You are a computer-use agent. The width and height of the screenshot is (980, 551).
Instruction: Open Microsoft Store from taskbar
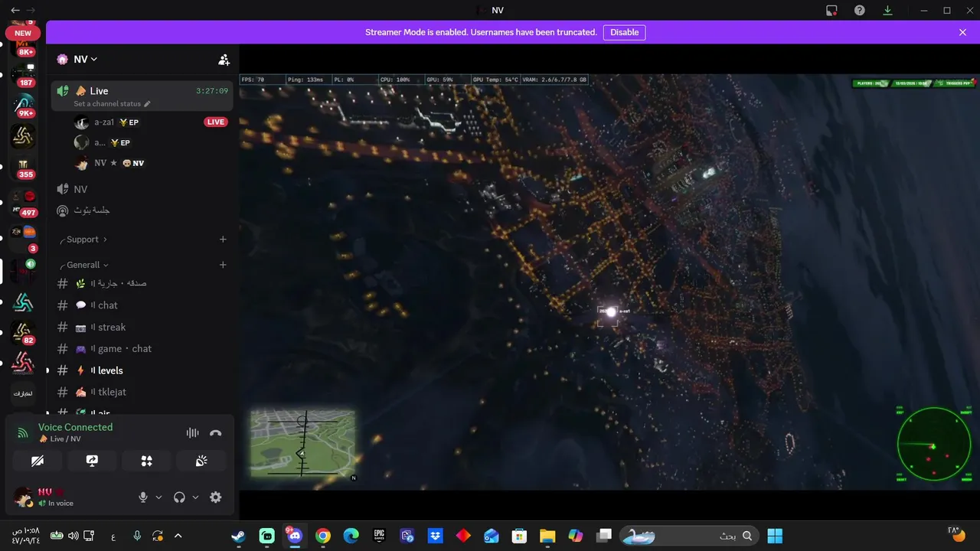tap(519, 536)
